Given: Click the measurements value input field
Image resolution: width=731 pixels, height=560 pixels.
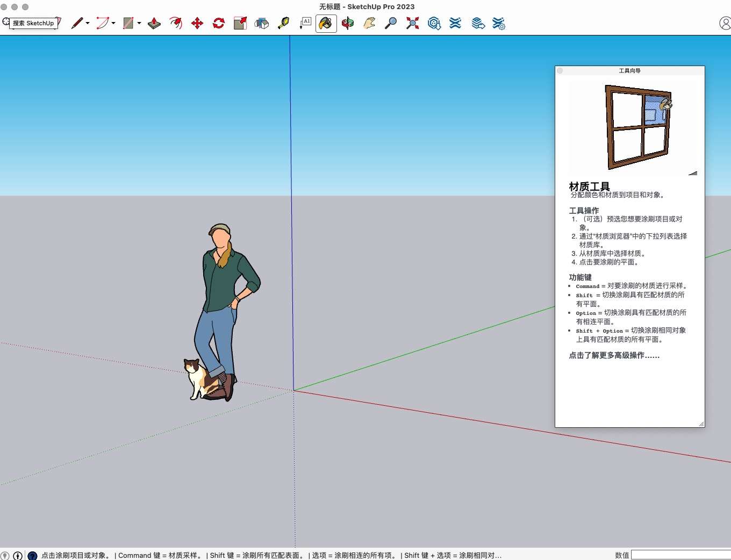Looking at the screenshot, I should coord(681,555).
